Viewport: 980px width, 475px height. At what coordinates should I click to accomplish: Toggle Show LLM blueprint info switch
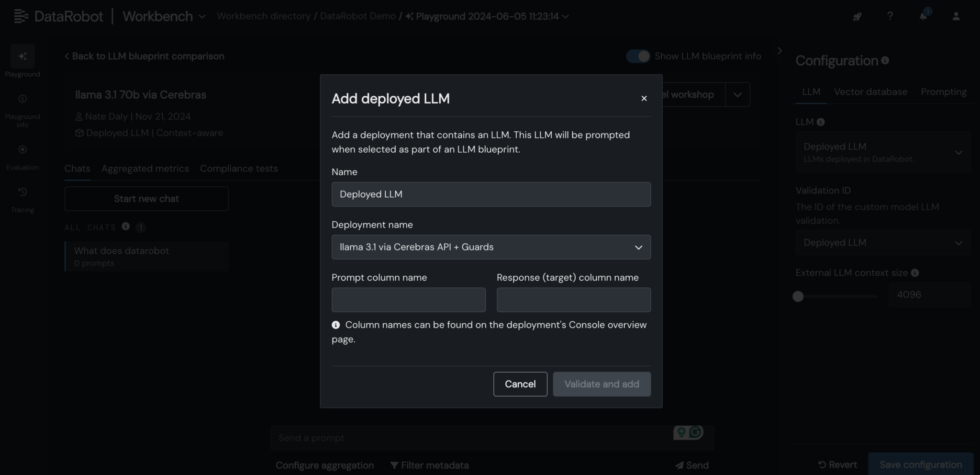tap(638, 57)
